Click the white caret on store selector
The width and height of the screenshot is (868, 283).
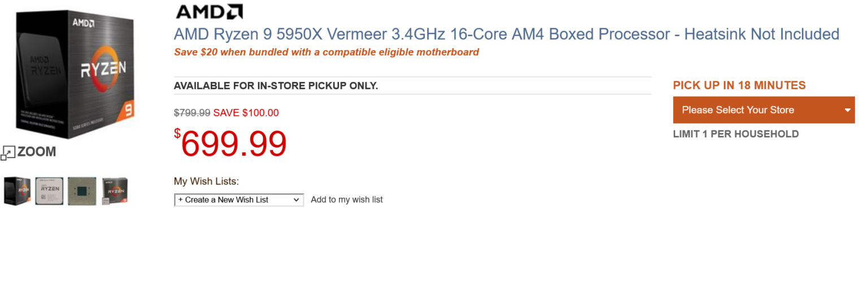coord(848,110)
